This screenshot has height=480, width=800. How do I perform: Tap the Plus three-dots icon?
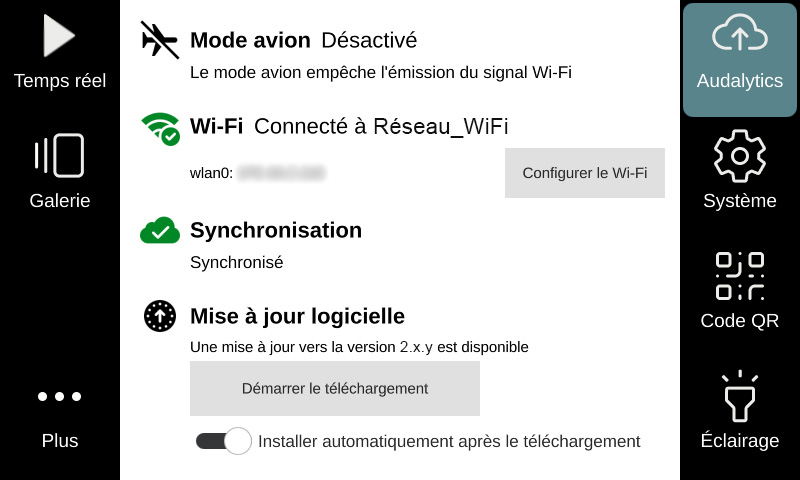[59, 397]
